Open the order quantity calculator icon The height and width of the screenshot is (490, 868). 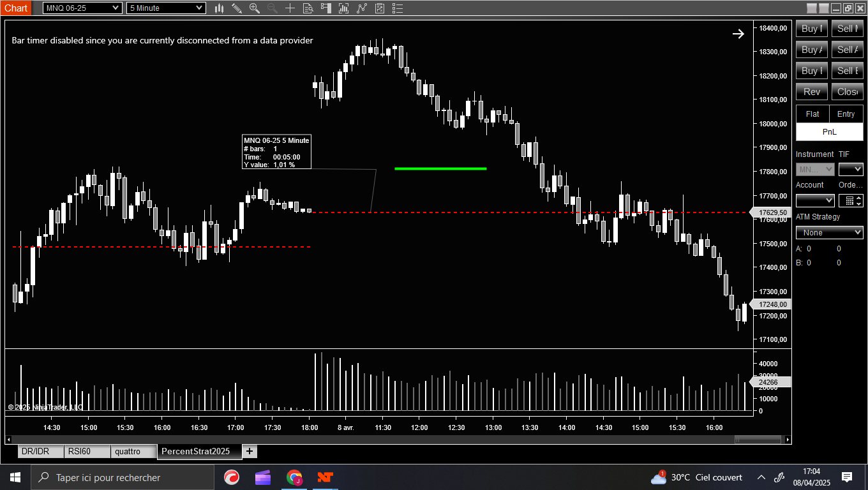pos(849,200)
